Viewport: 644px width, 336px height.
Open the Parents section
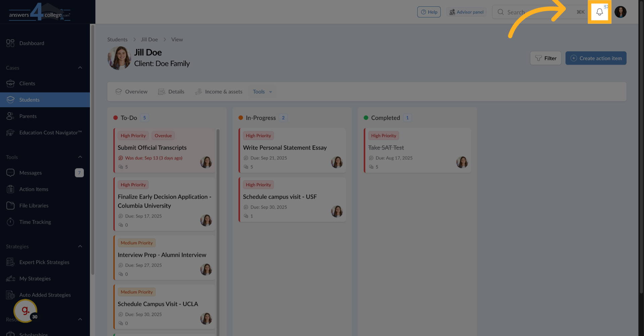tap(28, 116)
